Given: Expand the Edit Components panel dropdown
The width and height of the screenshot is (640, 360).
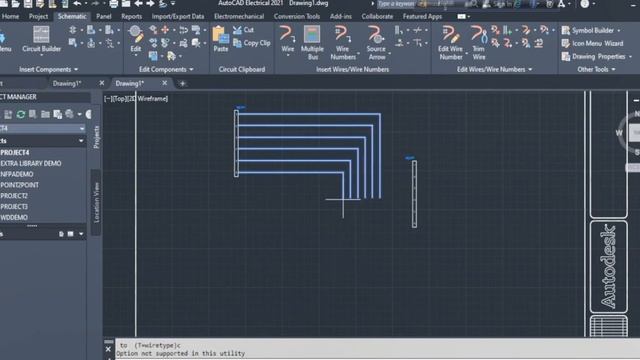Looking at the screenshot, I should [191, 70].
